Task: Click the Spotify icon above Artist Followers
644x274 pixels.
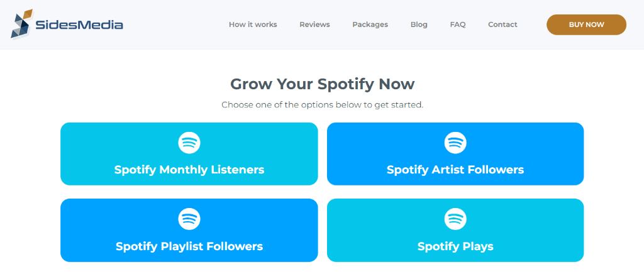Action: (x=455, y=143)
